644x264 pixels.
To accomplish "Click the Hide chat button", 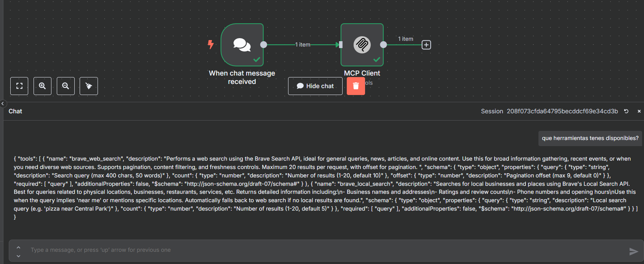I will (315, 86).
